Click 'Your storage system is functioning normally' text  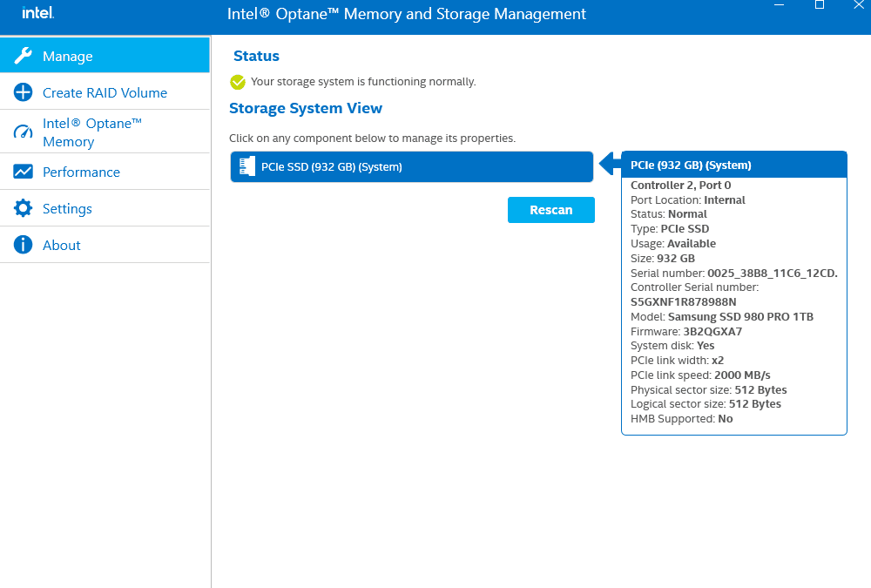pos(363,82)
